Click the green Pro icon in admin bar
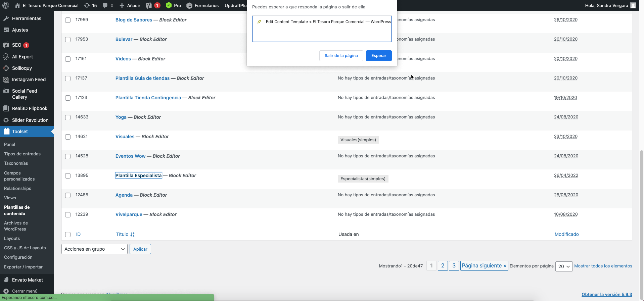The image size is (644, 301). pyautogui.click(x=169, y=5)
